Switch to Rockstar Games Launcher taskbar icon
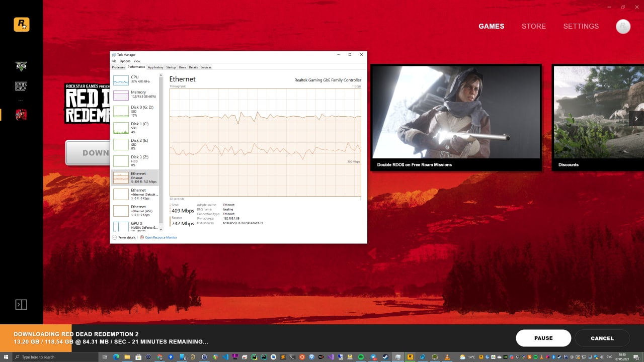Screen dimensions: 644x362 coord(411,357)
